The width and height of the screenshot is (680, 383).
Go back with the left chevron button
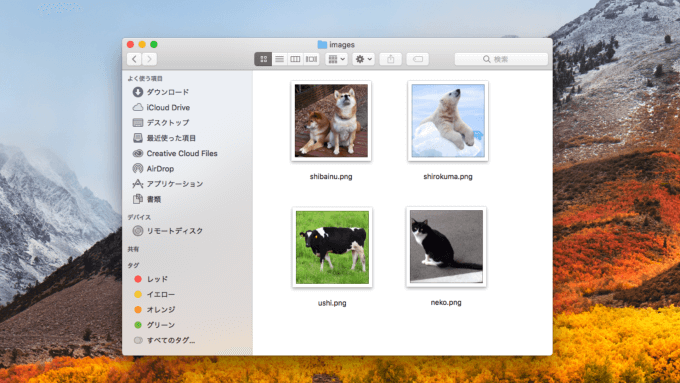pos(134,59)
